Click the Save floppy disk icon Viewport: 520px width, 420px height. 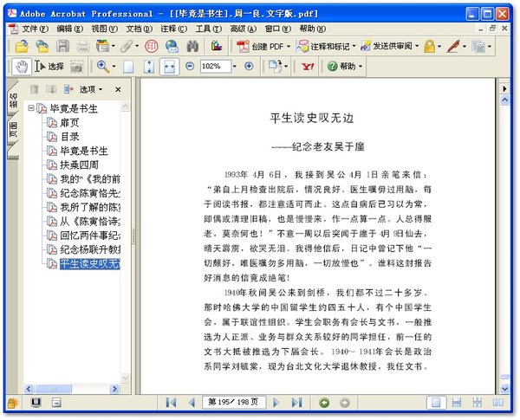62,46
